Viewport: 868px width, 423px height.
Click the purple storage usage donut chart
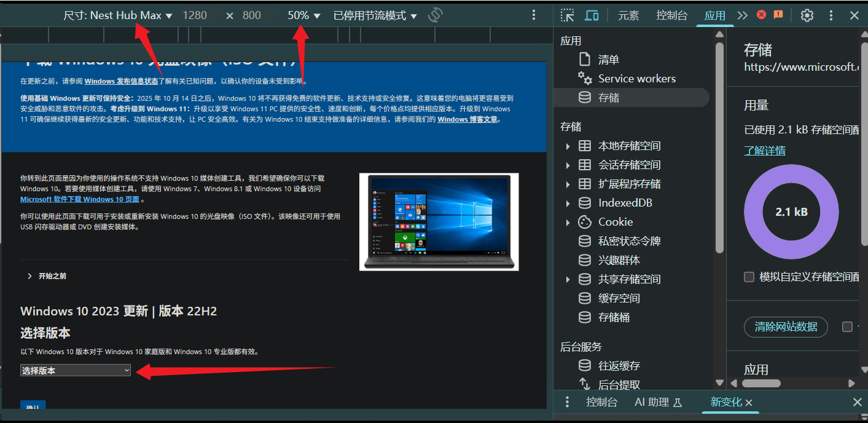click(x=791, y=212)
